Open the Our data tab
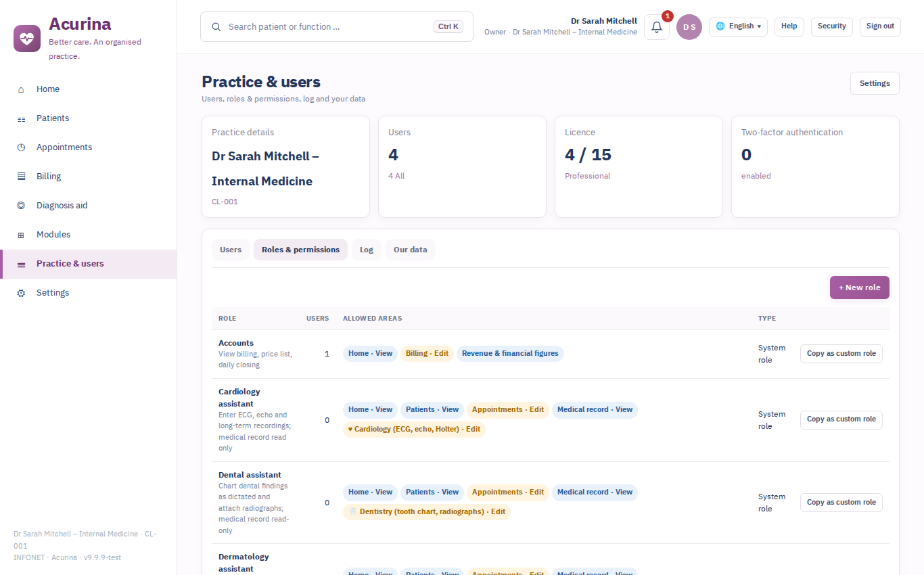This screenshot has height=575, width=924. pyautogui.click(x=411, y=250)
